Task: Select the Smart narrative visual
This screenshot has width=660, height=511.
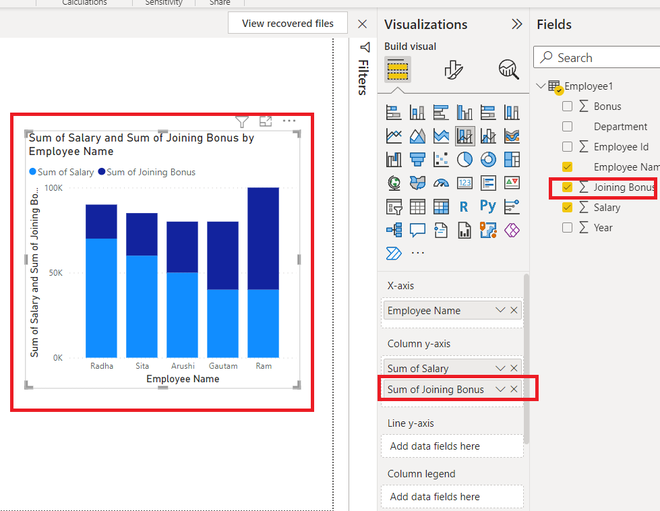Action: [441, 231]
